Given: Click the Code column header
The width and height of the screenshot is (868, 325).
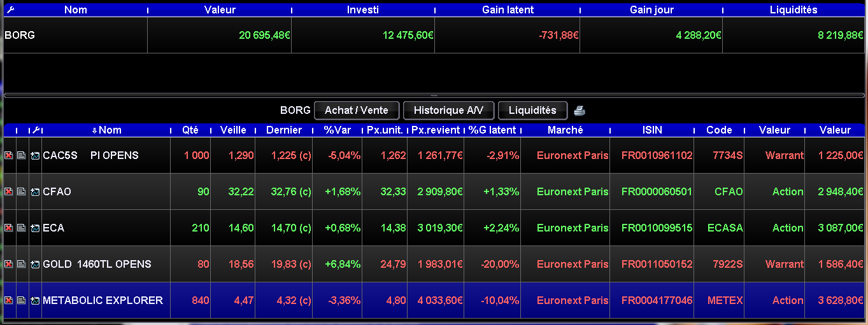Looking at the screenshot, I should [x=719, y=130].
